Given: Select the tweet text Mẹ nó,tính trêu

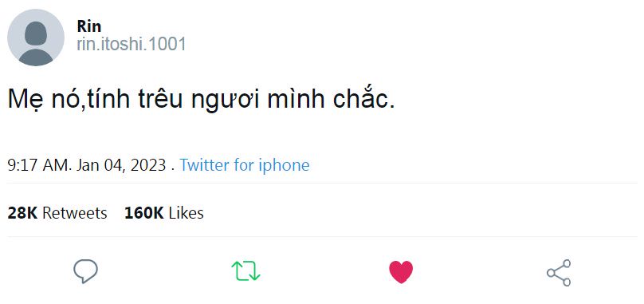Looking at the screenshot, I should pos(96,99).
